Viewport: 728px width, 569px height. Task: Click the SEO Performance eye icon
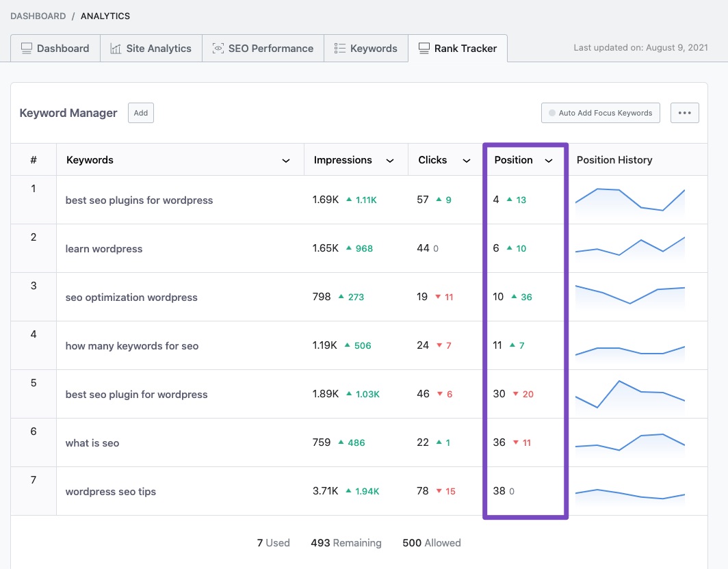click(x=218, y=48)
